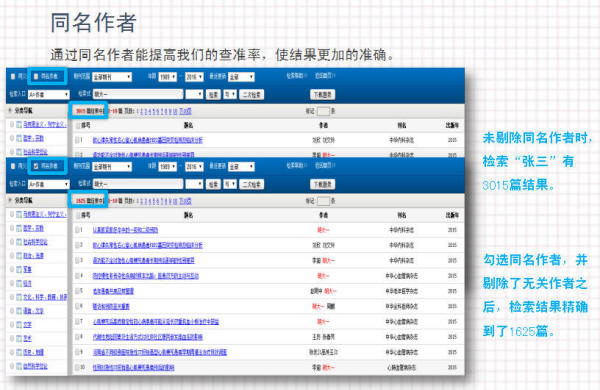Click the book icon beside 文学 category
This screenshot has height=390, width=600.
[x=19, y=325]
